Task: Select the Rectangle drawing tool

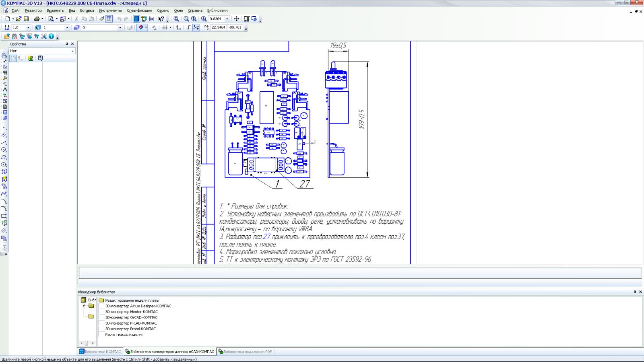Action: [4, 216]
